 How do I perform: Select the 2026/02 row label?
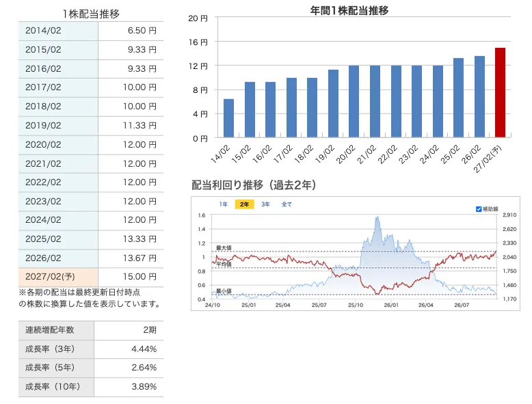(43, 258)
